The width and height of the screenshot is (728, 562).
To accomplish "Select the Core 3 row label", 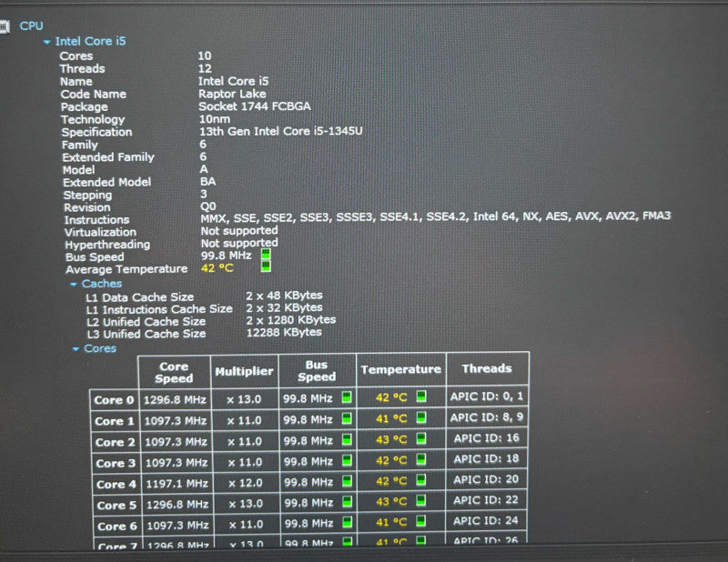I will [x=116, y=463].
